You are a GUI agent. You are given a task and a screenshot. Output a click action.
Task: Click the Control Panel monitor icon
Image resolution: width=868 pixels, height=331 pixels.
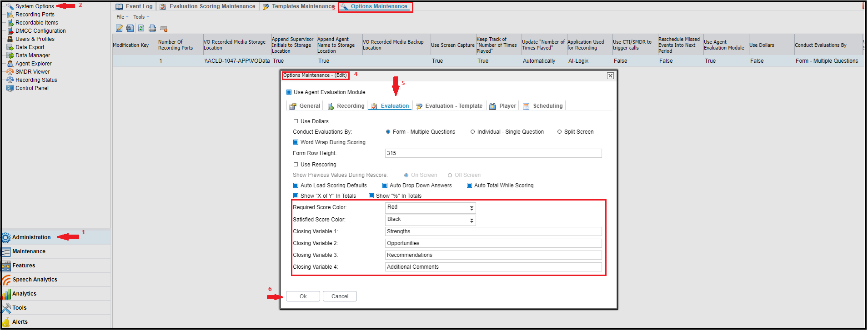[10, 88]
